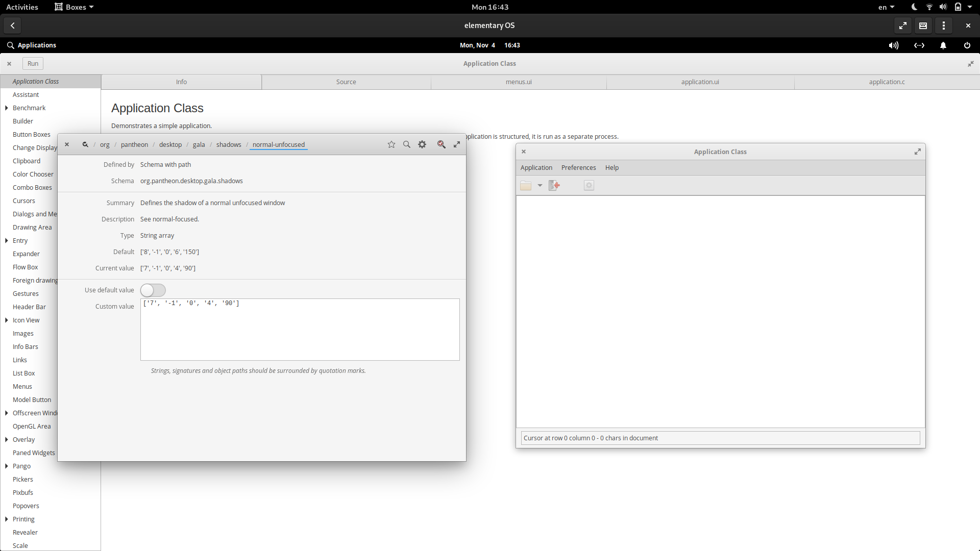Click into the Custom value text field
The height and width of the screenshot is (551, 980).
pos(300,330)
